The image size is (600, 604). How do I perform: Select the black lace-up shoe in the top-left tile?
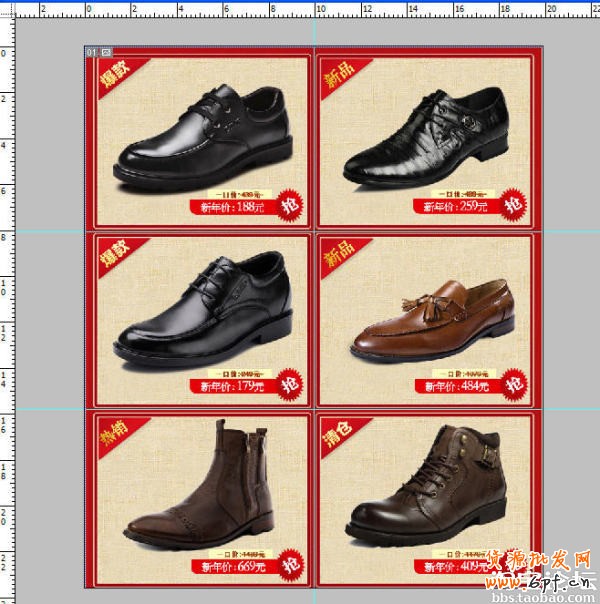click(x=205, y=135)
